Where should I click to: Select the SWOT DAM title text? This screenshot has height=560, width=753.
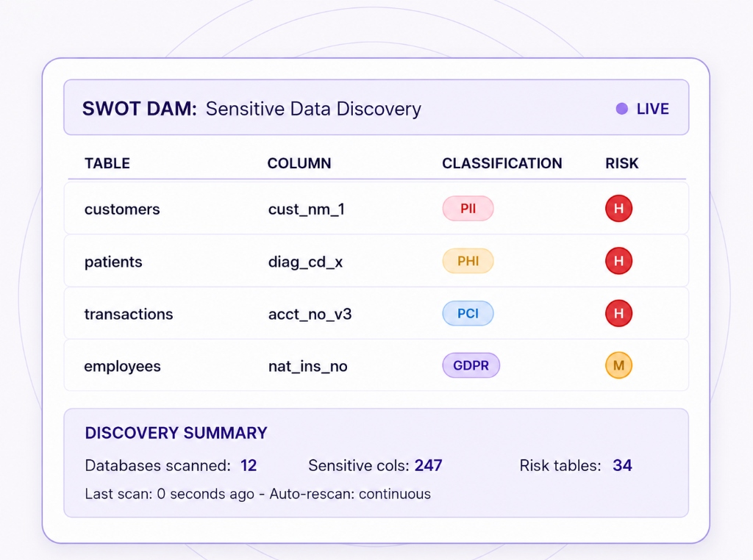click(139, 109)
